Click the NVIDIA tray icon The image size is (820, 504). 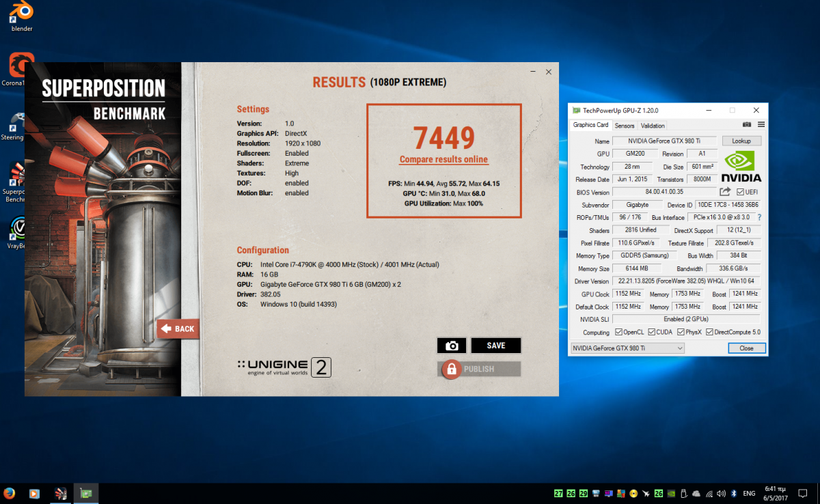(671, 493)
